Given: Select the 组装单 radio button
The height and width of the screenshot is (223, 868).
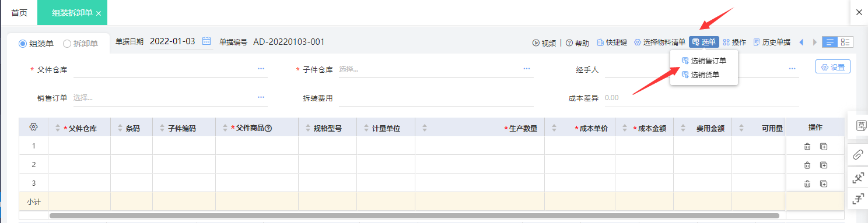Looking at the screenshot, I should tap(23, 43).
